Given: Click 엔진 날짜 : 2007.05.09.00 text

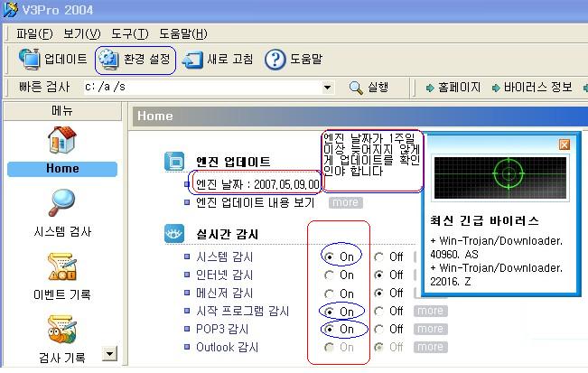Looking at the screenshot, I should (x=257, y=184).
